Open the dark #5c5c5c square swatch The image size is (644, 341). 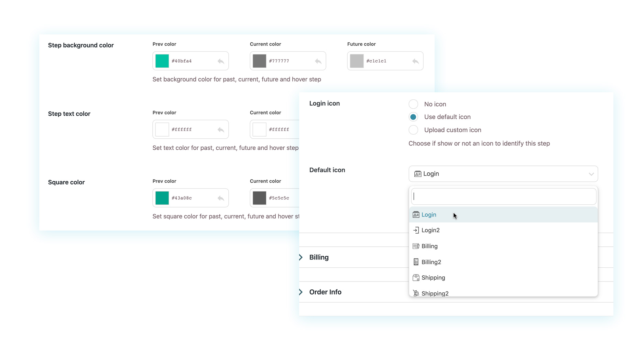pos(259,198)
